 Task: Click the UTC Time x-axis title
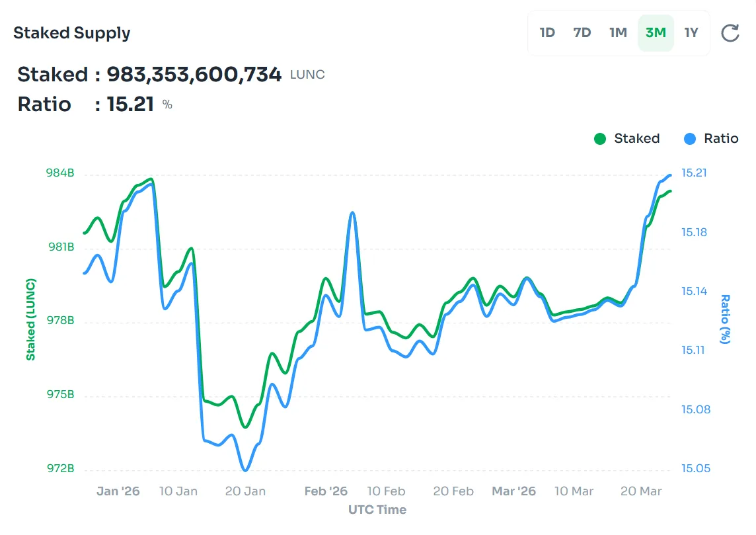[x=377, y=509]
